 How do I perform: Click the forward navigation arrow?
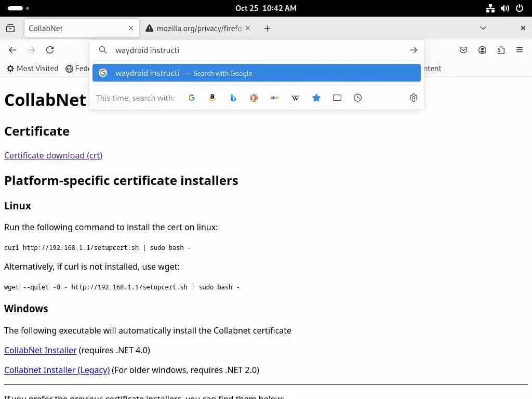pyautogui.click(x=31, y=50)
